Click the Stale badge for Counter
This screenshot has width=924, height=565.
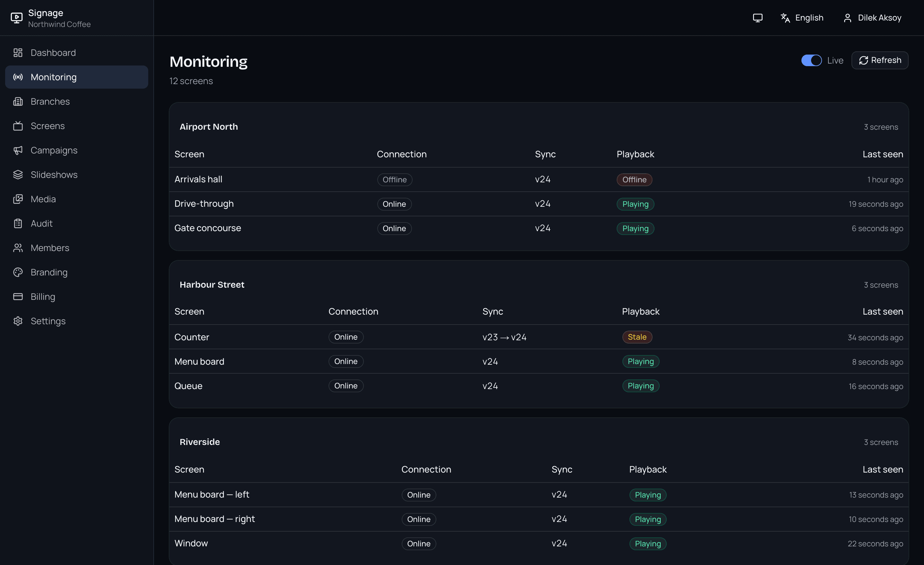[x=637, y=337]
